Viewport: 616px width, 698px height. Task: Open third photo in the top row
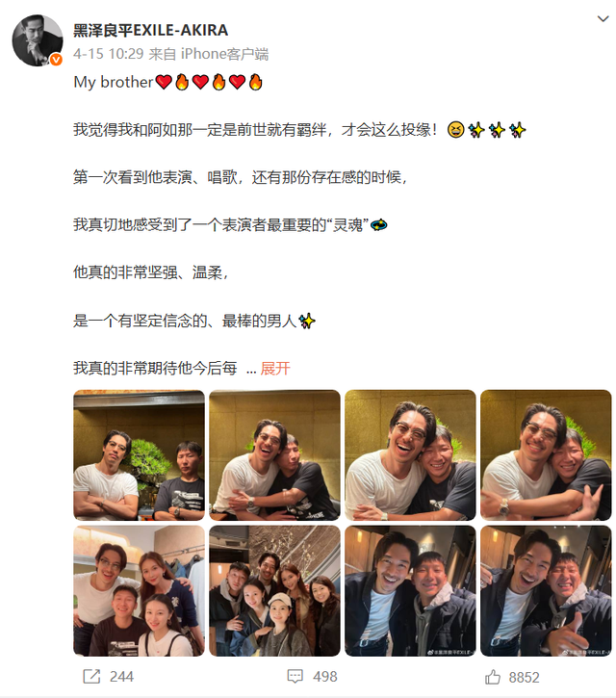410,455
